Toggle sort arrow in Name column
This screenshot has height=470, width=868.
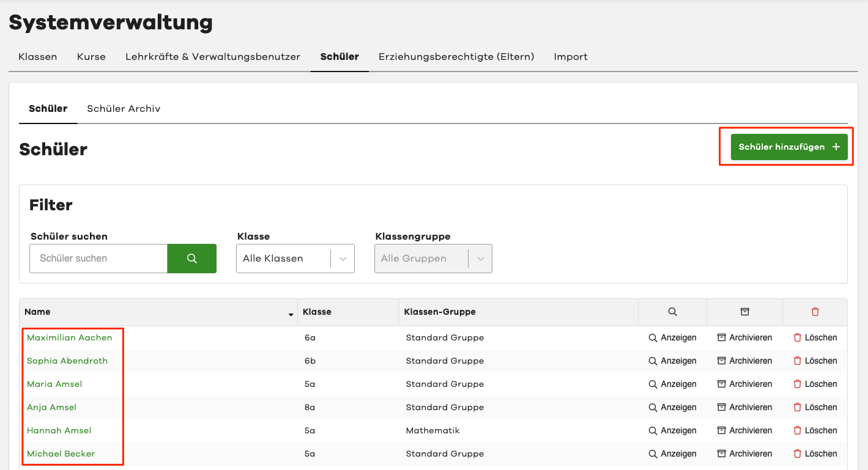coord(291,314)
